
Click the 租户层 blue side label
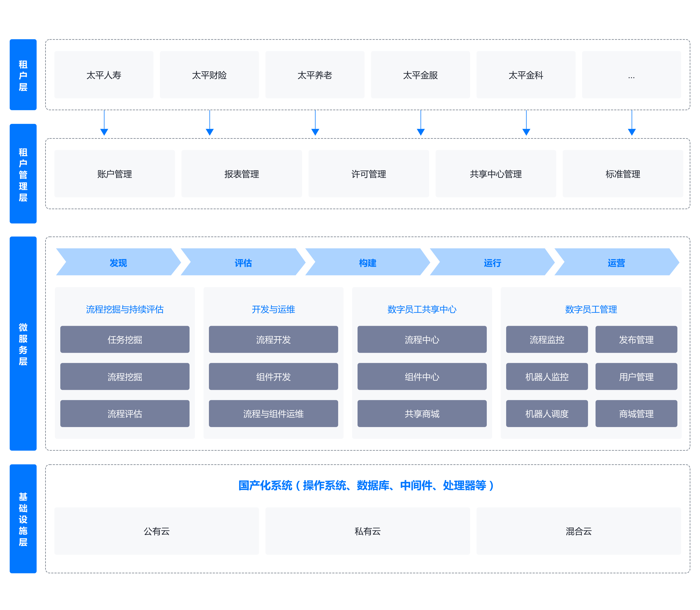(23, 75)
